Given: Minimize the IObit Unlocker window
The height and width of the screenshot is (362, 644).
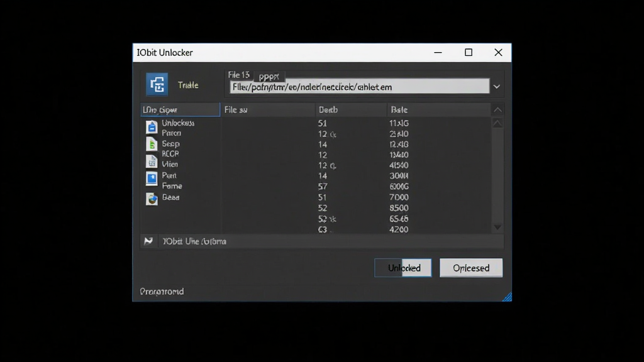Looking at the screenshot, I should tap(438, 53).
